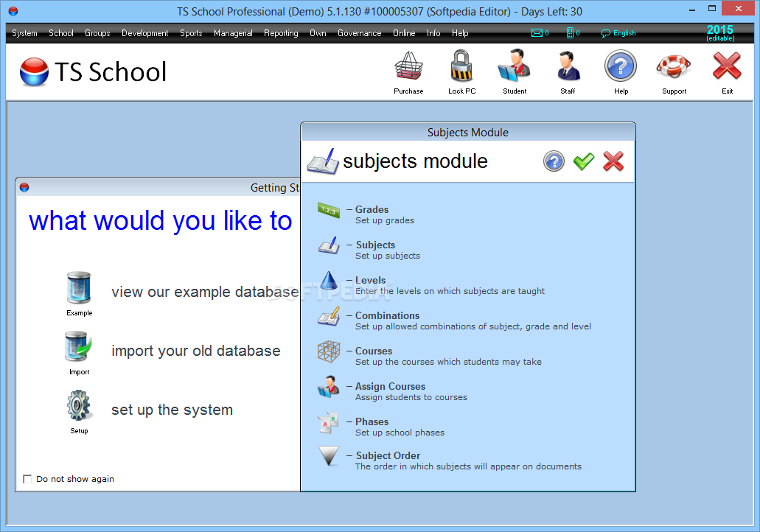Image resolution: width=760 pixels, height=532 pixels.
Task: Click 'Set up grades' description text
Action: 385,220
